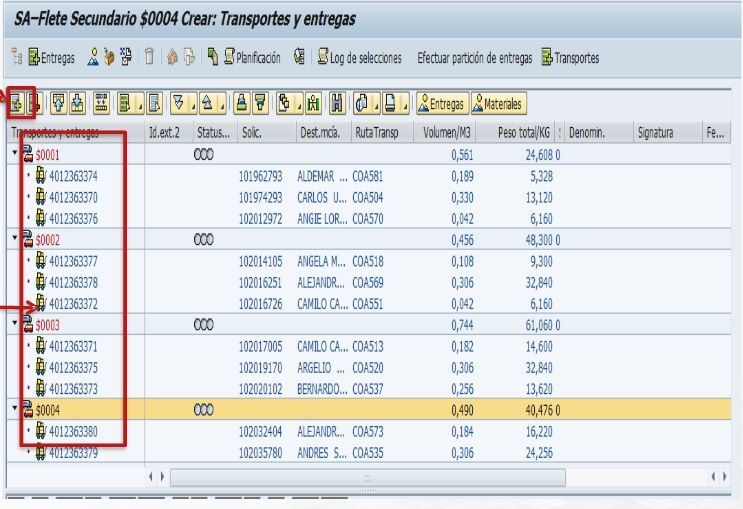Click the Peso total/KG column header
743x509 pixels.
(525, 132)
